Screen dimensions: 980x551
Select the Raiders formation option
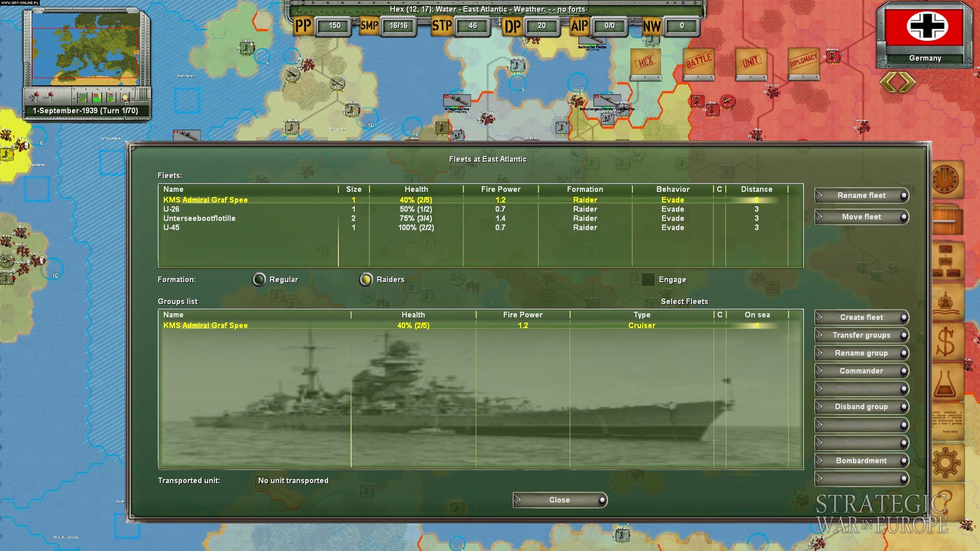coord(367,279)
